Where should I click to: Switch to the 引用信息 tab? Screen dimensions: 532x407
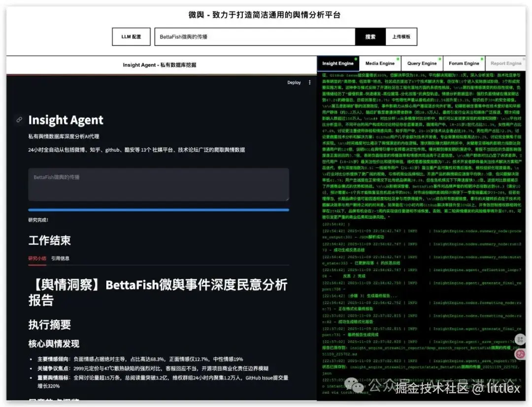(x=61, y=258)
